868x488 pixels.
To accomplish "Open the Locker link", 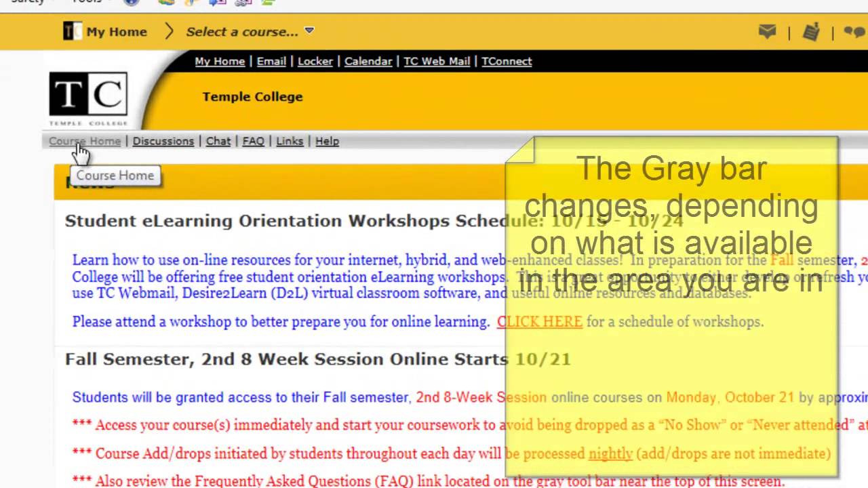I will click(x=315, y=61).
